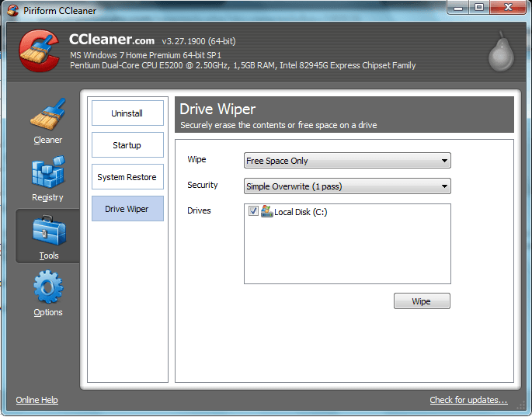Click the CCleaner.com title text
532x417 pixels.
(x=112, y=40)
